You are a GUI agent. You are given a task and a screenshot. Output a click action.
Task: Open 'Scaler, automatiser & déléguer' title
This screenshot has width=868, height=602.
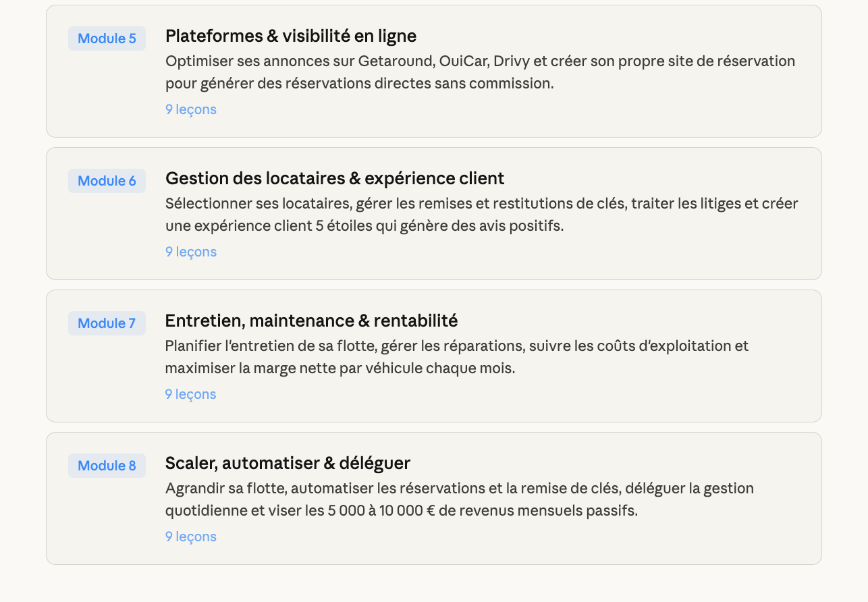coord(288,463)
